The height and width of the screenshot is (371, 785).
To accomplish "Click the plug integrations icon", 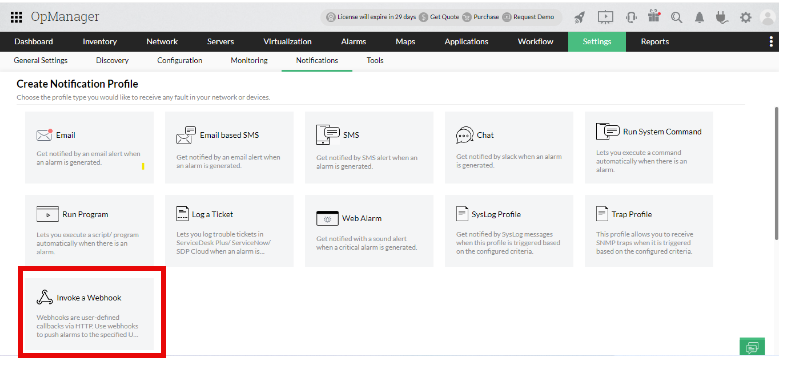I will [x=721, y=18].
